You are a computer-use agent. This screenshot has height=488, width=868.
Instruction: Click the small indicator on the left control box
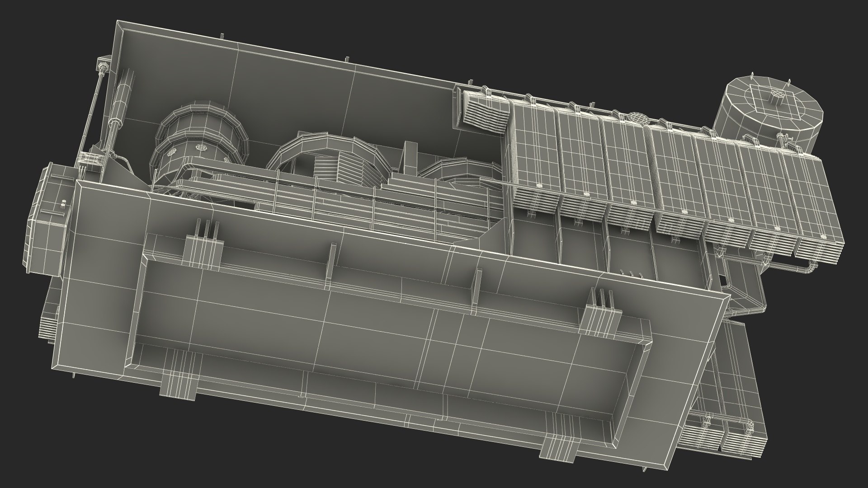point(63,203)
